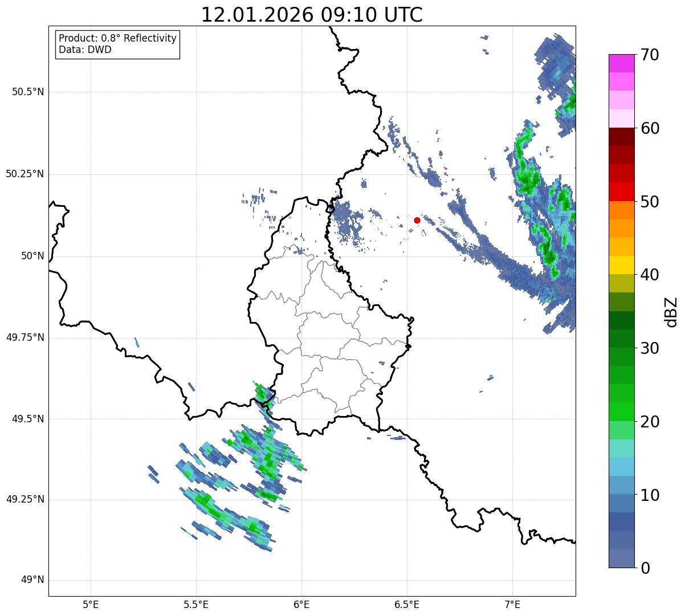Viewport: 685px width, 616px height.
Task: Click the 7°E longitude label
Action: [512, 605]
